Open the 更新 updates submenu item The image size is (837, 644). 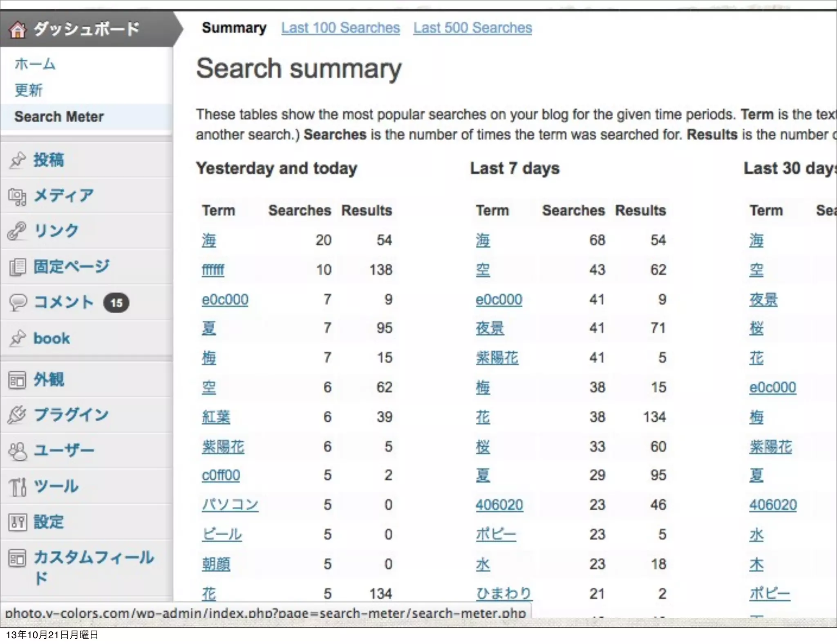click(29, 90)
